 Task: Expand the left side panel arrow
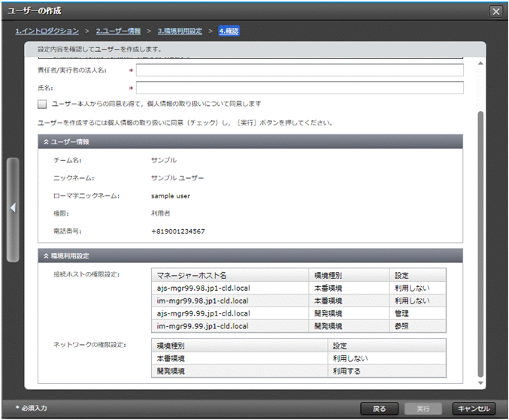(13, 208)
